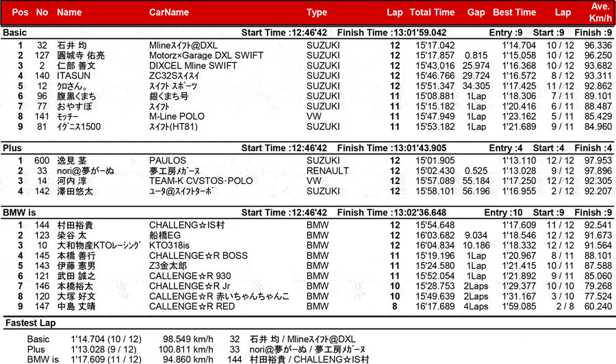Click the 'Total Time' column header
Screen dimensions: 616x364
(432, 12)
